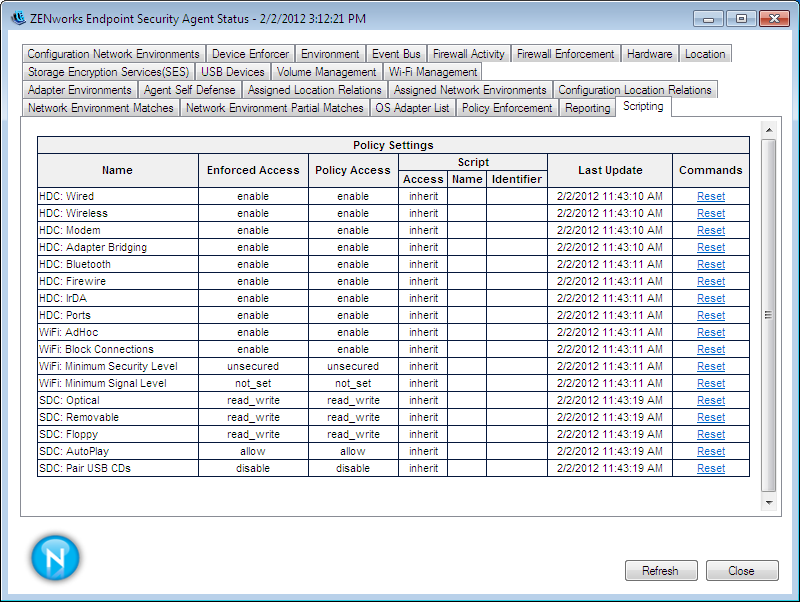800x602 pixels.
Task: Open Storage Encryption Services(SES) tab
Action: click(108, 72)
